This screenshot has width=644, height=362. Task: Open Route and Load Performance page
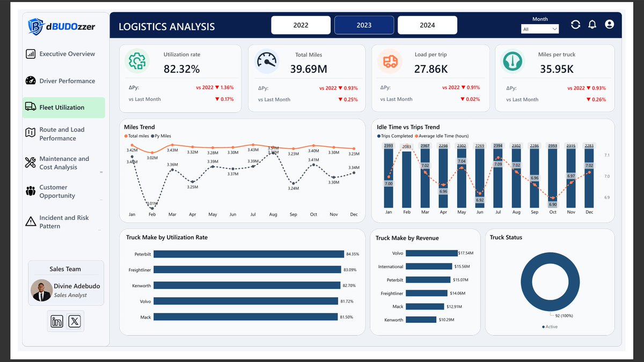pos(62,134)
